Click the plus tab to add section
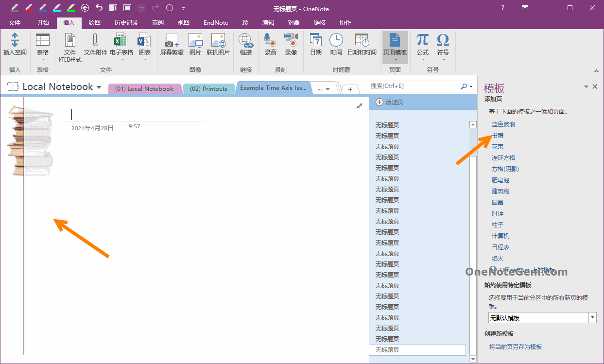This screenshot has width=604, height=364. (350, 89)
